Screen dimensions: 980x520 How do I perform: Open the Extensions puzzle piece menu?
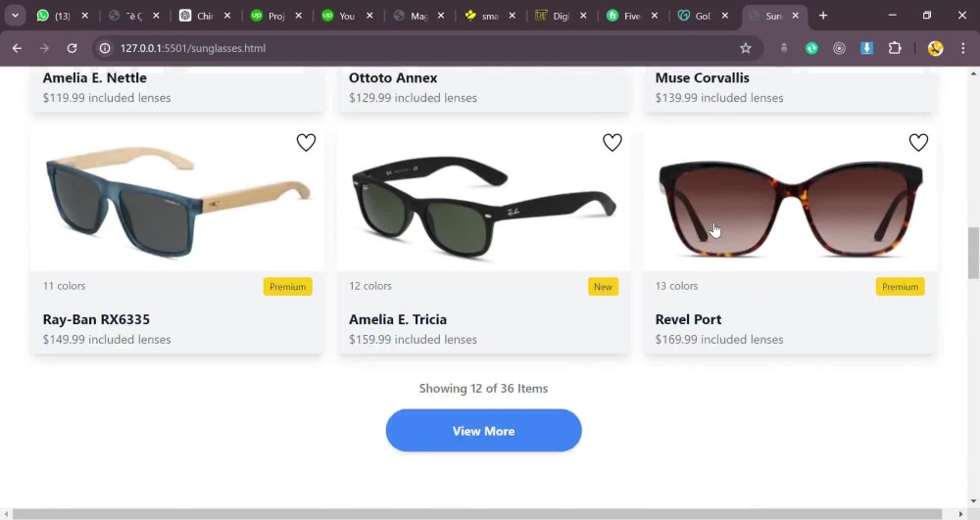click(895, 48)
